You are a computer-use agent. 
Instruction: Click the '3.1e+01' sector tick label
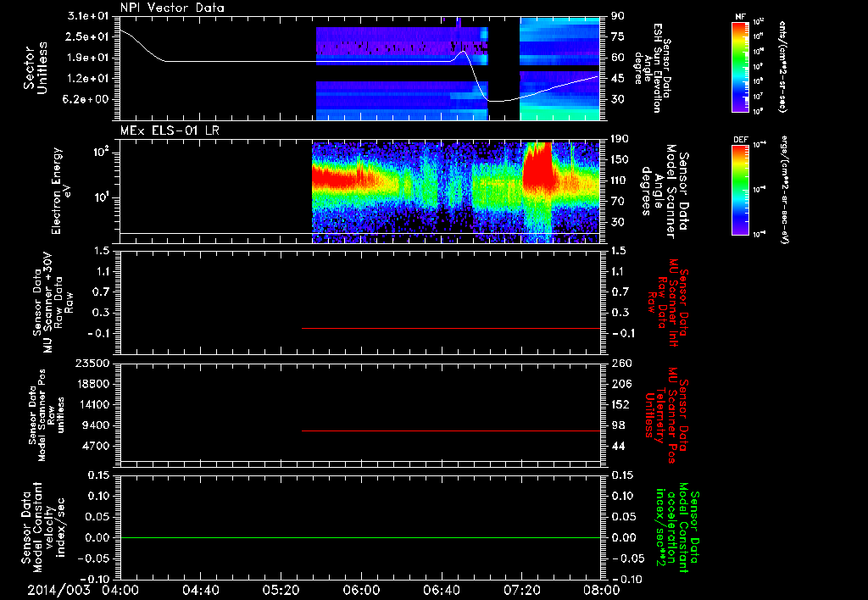(x=88, y=16)
